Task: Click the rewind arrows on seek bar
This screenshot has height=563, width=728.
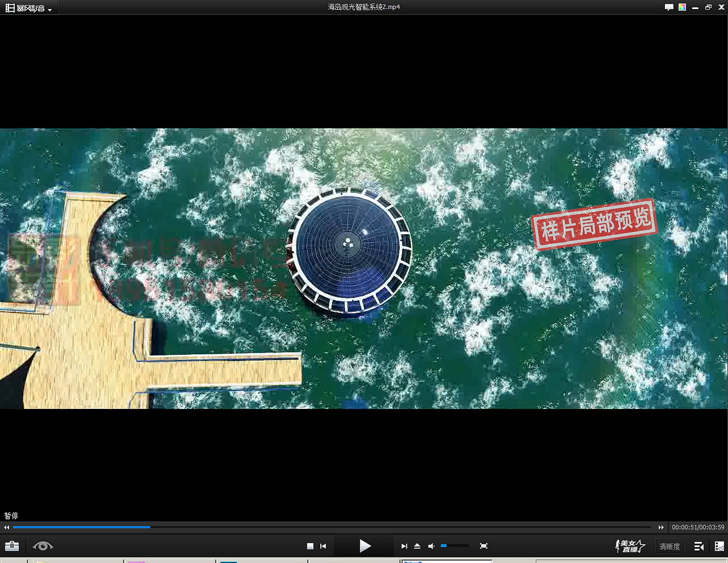Action: [x=7, y=527]
